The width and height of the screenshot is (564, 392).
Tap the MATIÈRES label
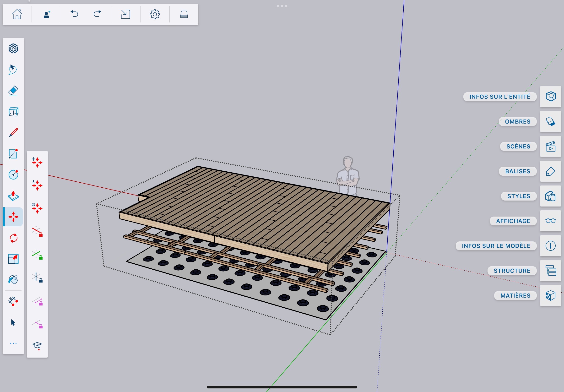(x=515, y=295)
